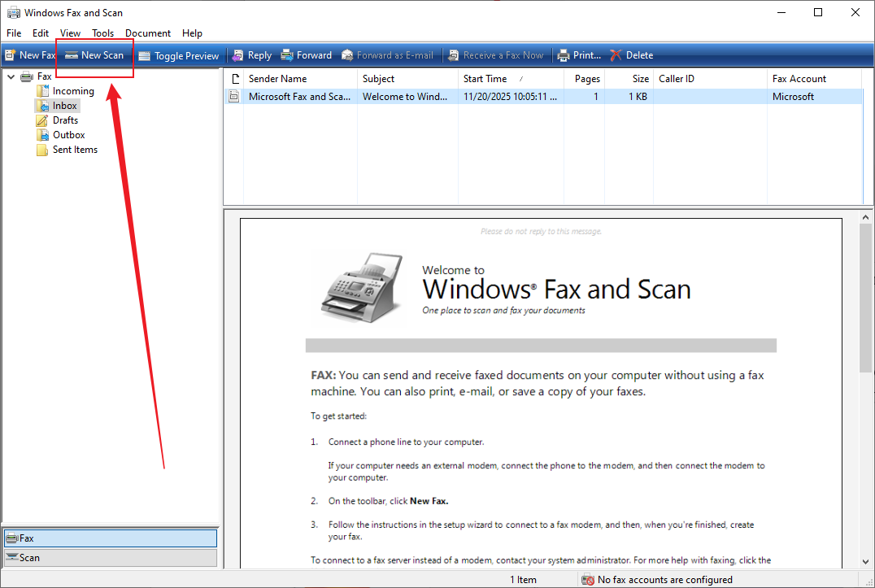Image resolution: width=875 pixels, height=588 pixels.
Task: Start a New Scan from the toolbar
Action: tap(94, 54)
